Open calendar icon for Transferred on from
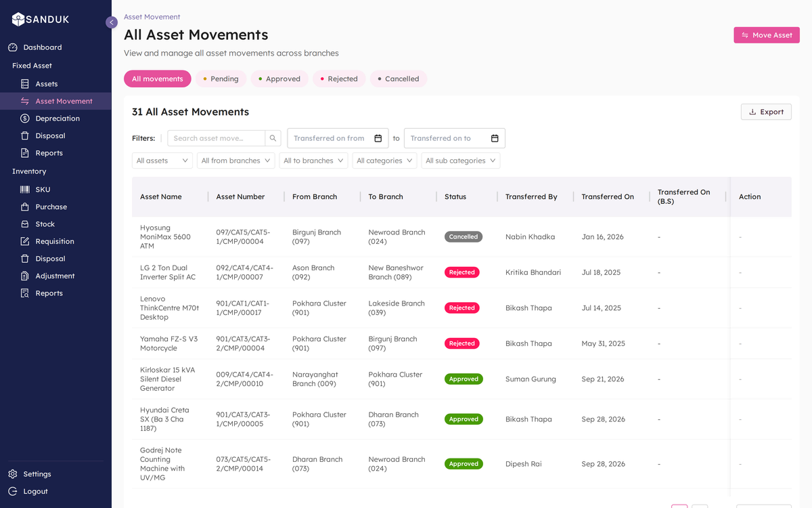This screenshot has height=508, width=812. [378, 138]
